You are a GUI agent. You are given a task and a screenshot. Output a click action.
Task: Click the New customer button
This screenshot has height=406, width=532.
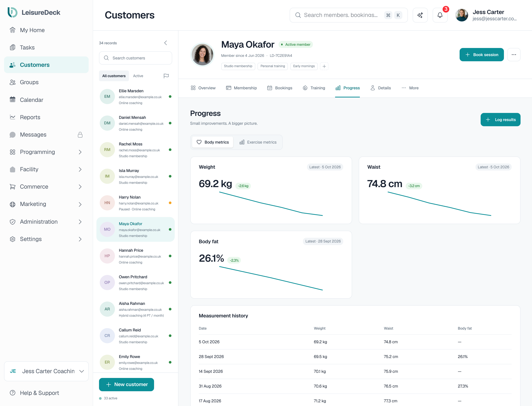(x=126, y=384)
